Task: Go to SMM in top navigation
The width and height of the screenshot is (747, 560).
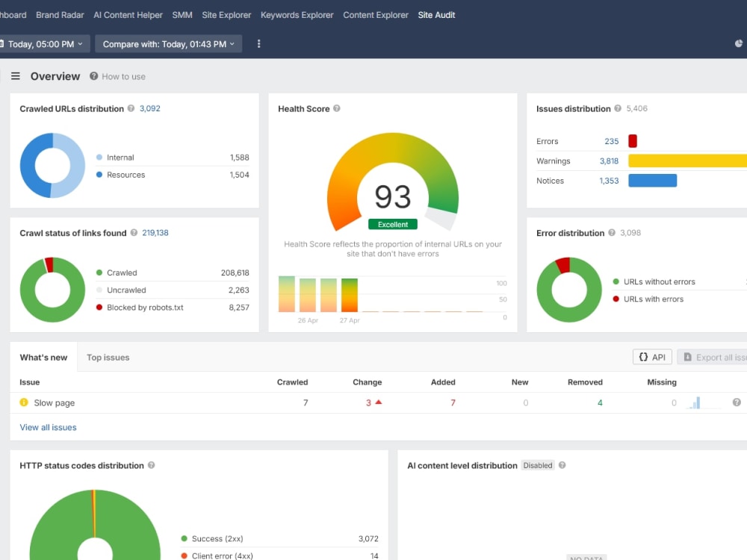Action: tap(182, 15)
